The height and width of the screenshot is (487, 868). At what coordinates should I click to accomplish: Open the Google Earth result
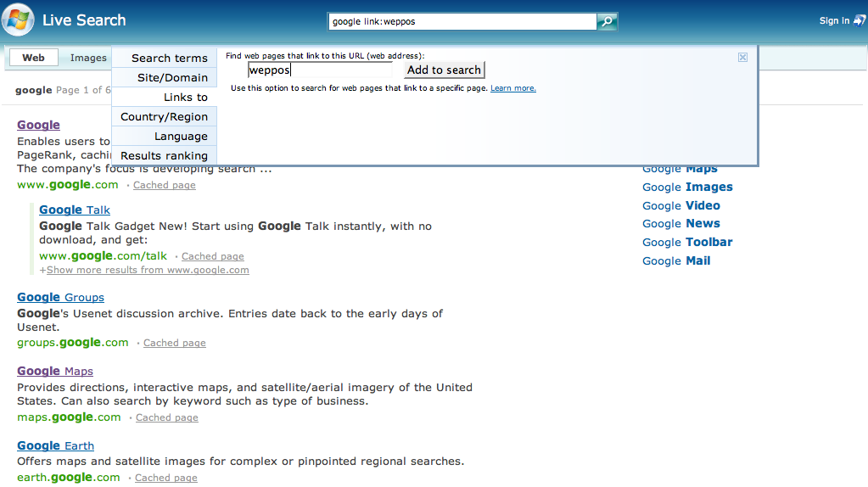tap(55, 445)
